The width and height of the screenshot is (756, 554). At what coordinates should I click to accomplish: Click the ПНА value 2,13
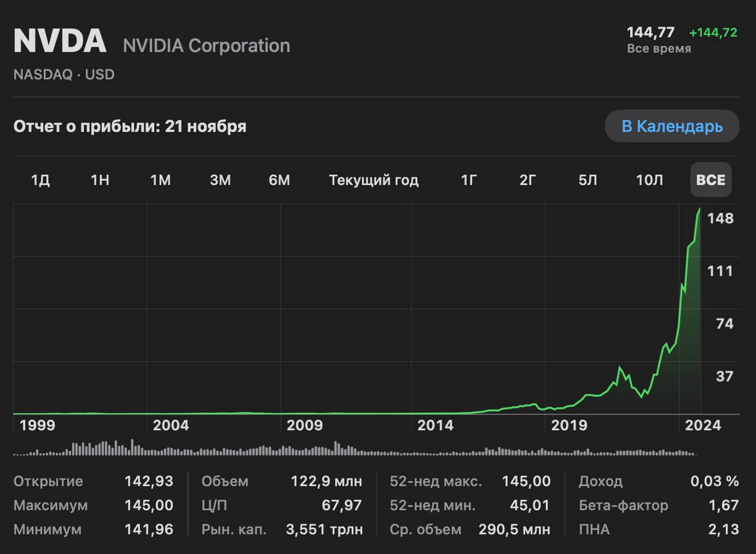[724, 529]
